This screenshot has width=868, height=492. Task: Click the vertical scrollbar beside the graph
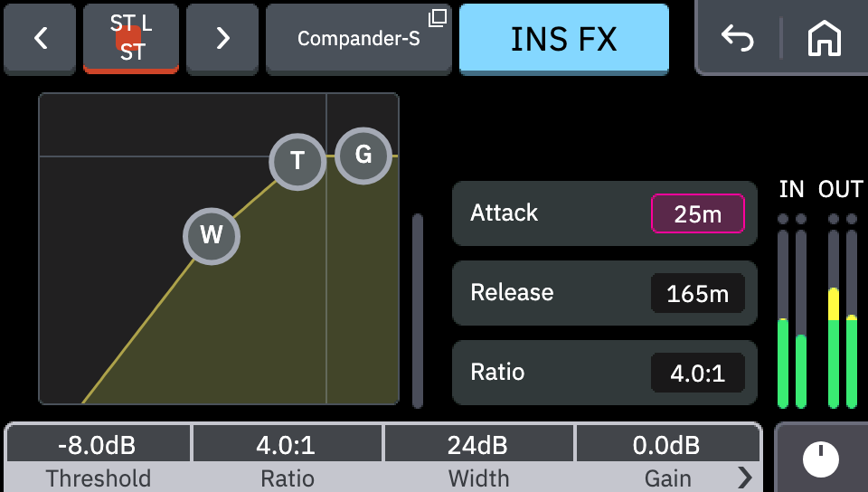[418, 311]
